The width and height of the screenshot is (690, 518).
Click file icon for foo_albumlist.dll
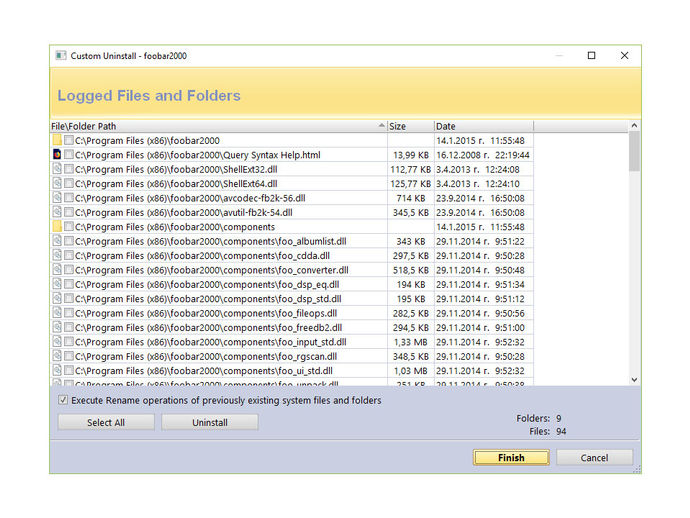57,241
